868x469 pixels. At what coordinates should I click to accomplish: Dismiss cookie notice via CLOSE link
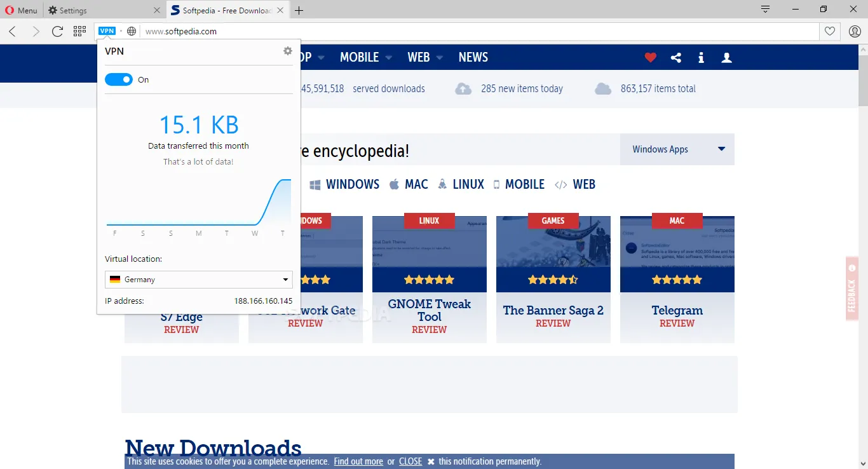coord(410,461)
